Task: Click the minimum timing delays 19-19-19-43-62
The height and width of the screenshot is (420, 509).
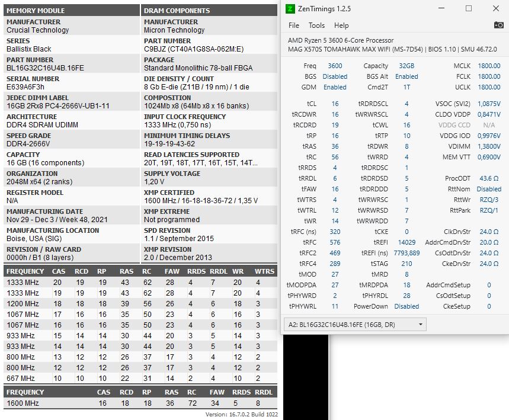Action: (169, 144)
